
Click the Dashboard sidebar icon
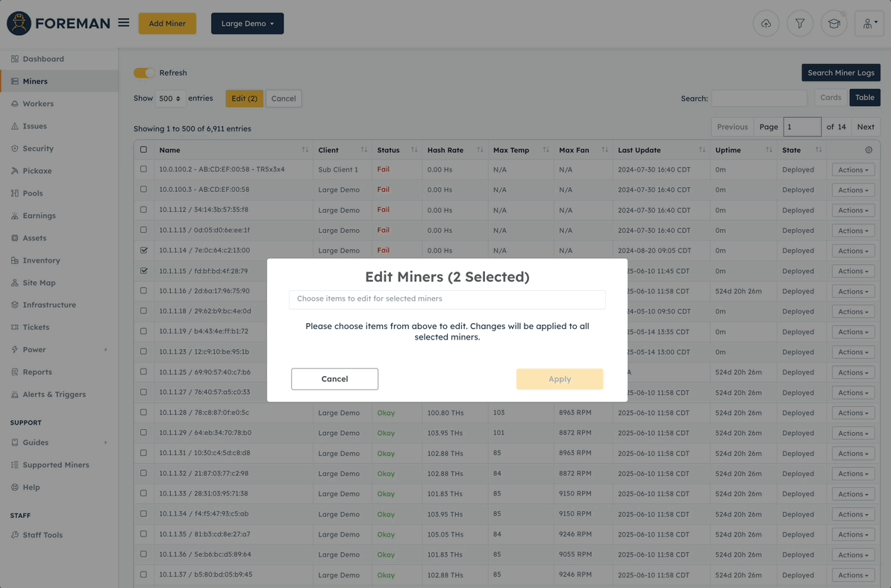[x=15, y=59]
